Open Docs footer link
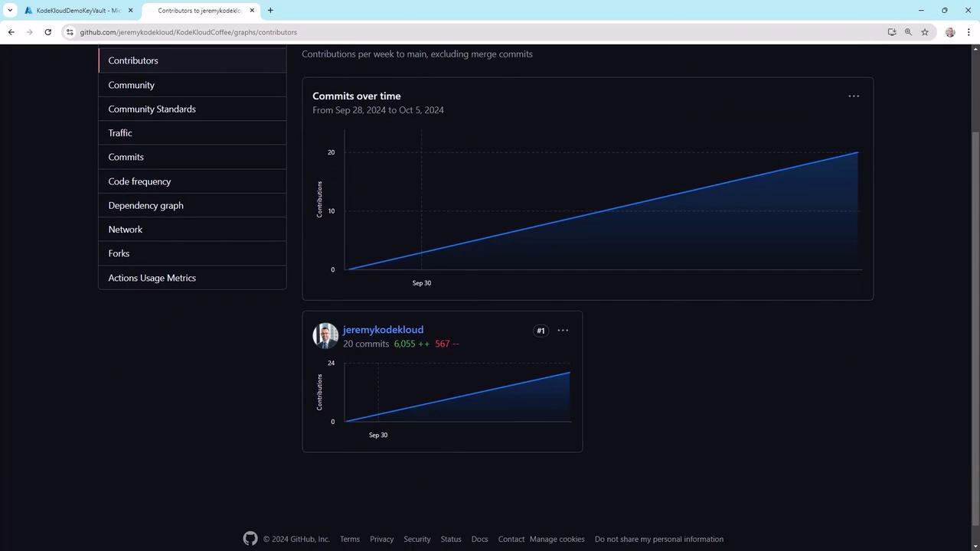The height and width of the screenshot is (551, 980). [479, 539]
